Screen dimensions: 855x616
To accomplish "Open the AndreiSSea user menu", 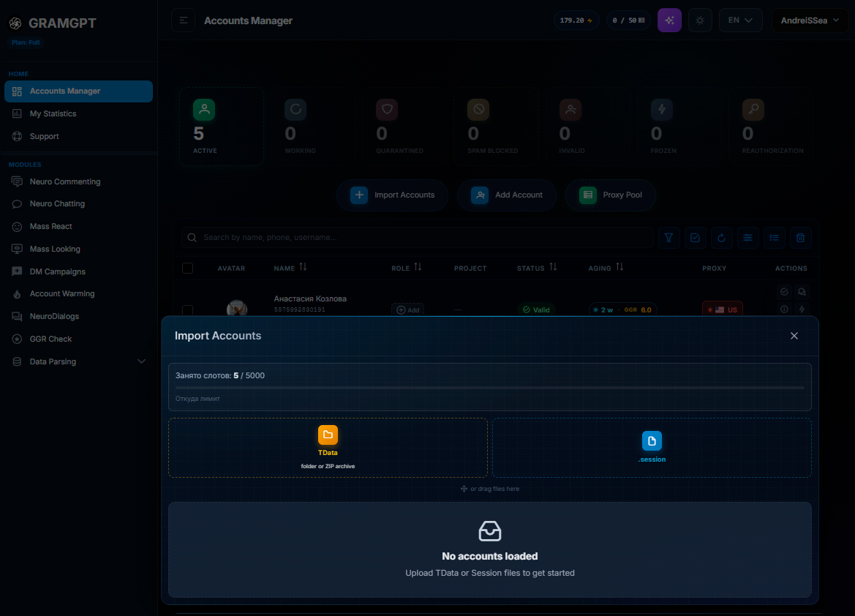I will (x=810, y=20).
